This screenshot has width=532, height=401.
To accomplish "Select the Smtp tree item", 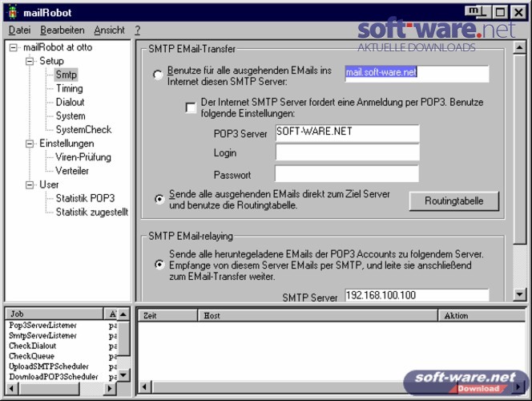I will (66, 75).
